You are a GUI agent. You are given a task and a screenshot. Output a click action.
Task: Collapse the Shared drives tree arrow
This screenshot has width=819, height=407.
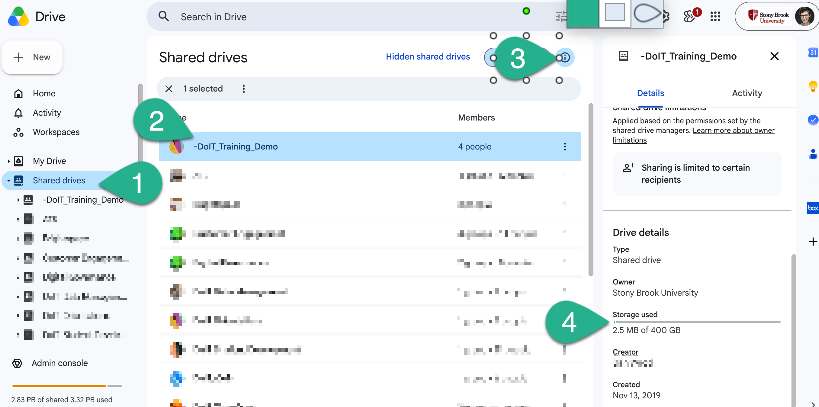(x=9, y=180)
